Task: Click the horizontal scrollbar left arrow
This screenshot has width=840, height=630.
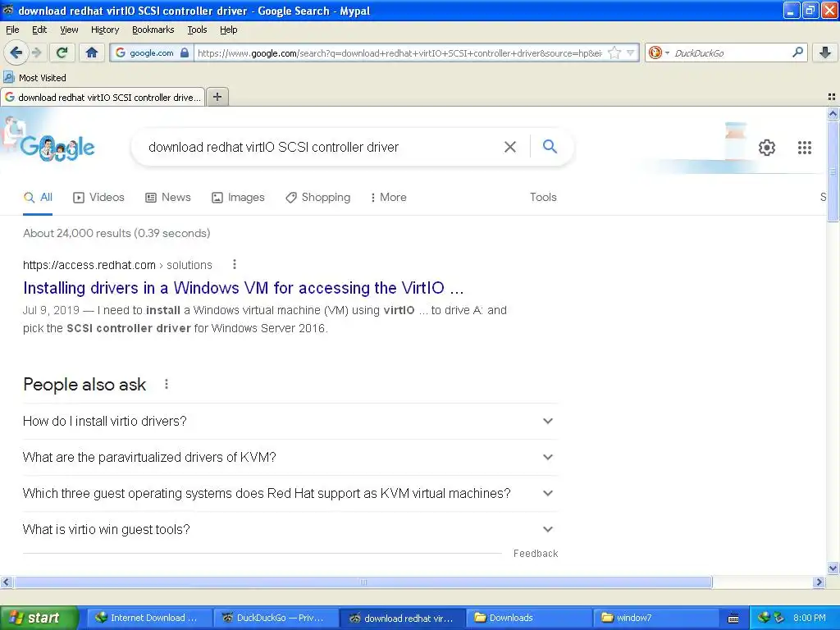Action: pos(6,582)
